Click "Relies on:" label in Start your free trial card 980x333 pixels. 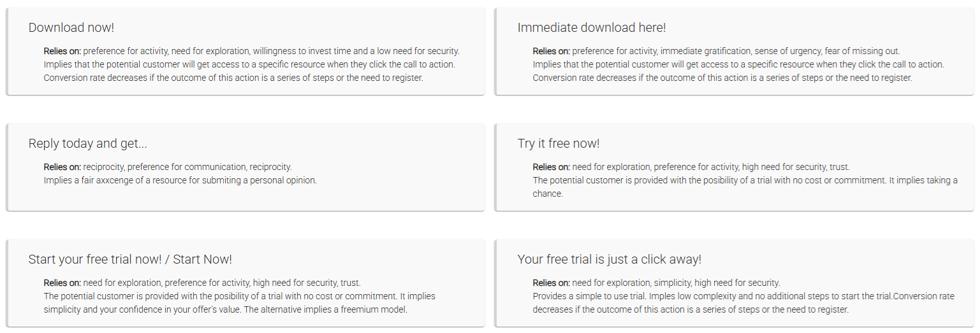tap(62, 283)
